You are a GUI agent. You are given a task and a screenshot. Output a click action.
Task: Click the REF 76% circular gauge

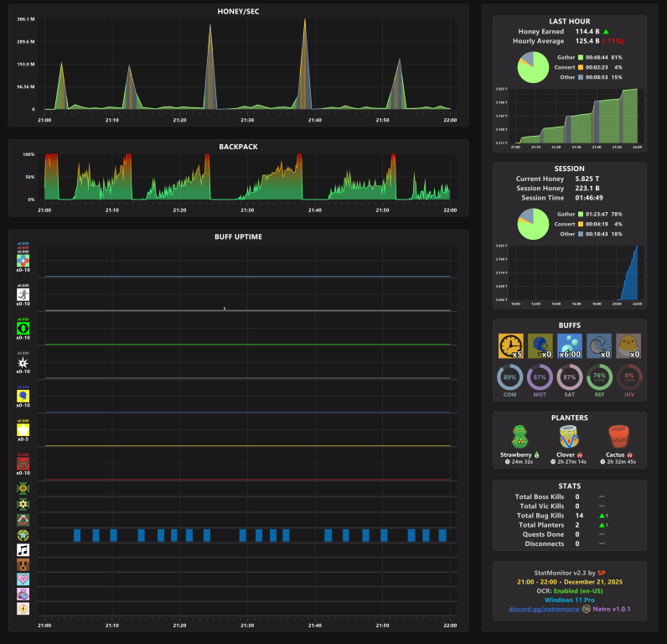point(599,377)
